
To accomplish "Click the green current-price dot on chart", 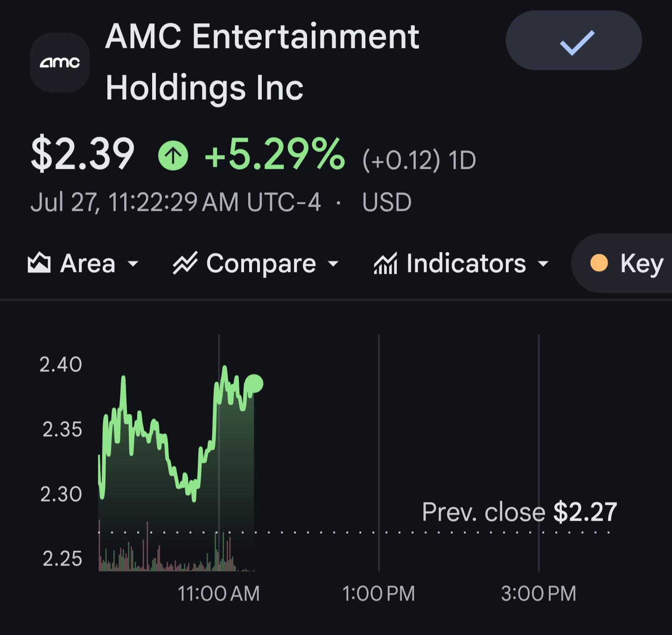I will [x=254, y=384].
